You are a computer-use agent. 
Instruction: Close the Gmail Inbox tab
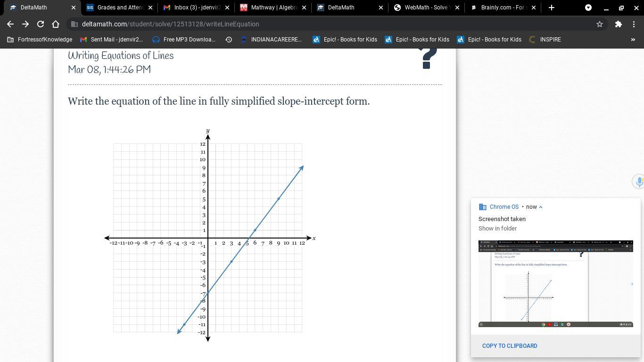(x=227, y=8)
